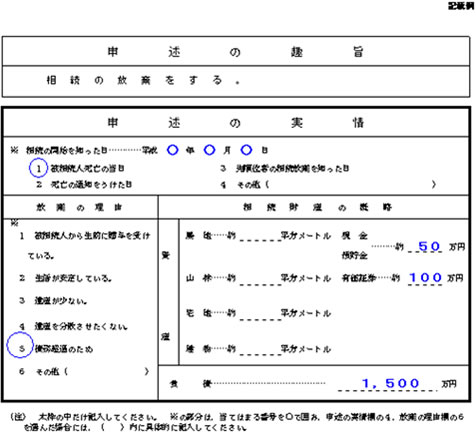The width and height of the screenshot is (476, 432).
Task: Click the 預貯金 label
Action: 354,255
